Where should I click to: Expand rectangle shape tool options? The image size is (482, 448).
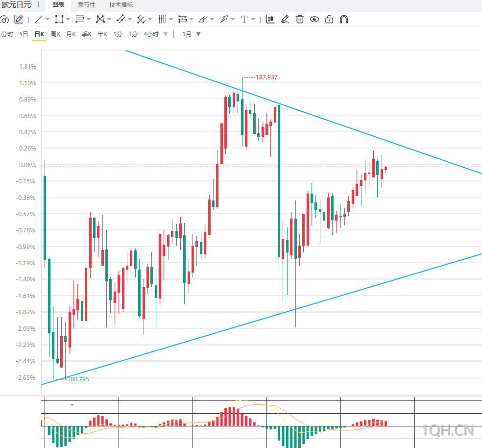68,20
